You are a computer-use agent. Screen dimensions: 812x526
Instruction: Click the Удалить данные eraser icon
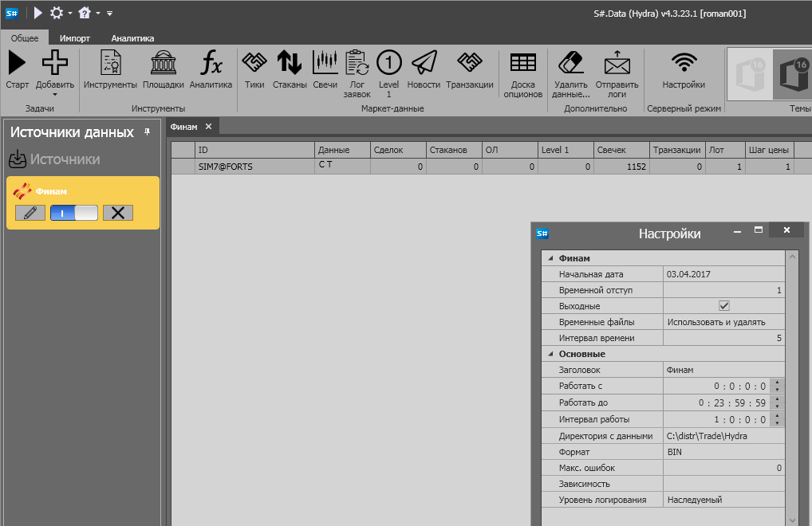click(x=570, y=63)
